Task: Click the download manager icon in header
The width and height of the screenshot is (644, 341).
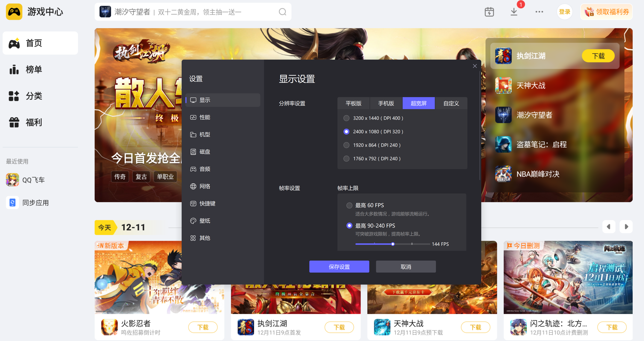Action: (x=514, y=12)
